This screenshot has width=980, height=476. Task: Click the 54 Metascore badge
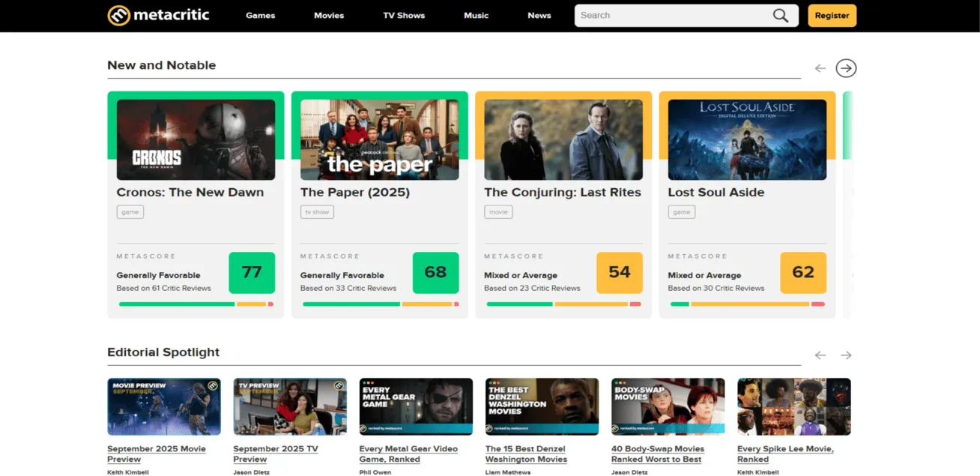point(620,273)
